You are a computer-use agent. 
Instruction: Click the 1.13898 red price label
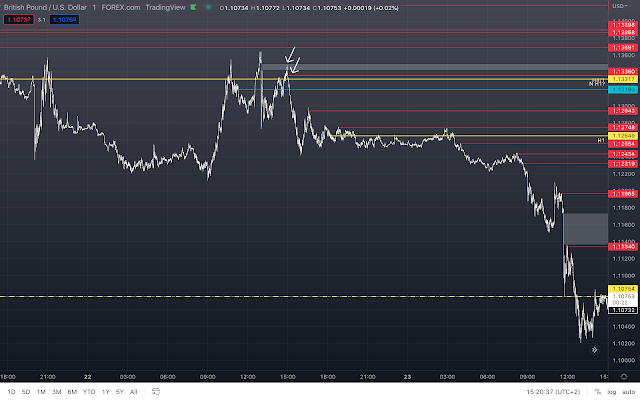[x=623, y=25]
